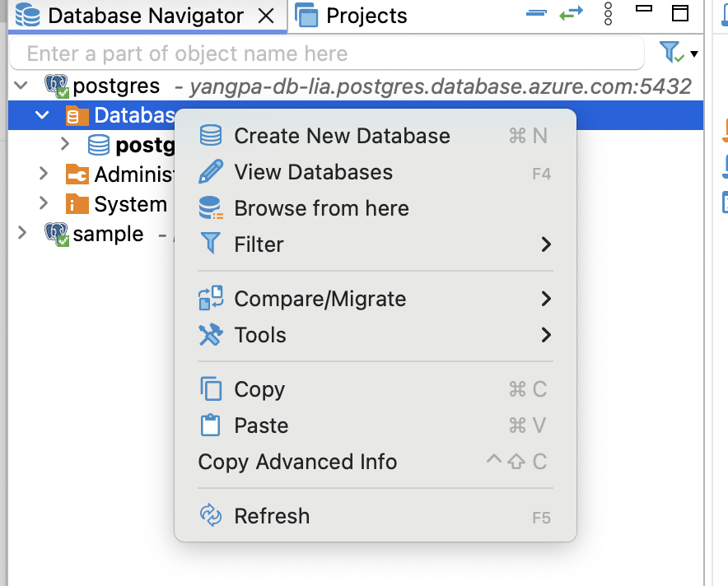
Task: Click the System Info folder icon
Action: point(77,203)
